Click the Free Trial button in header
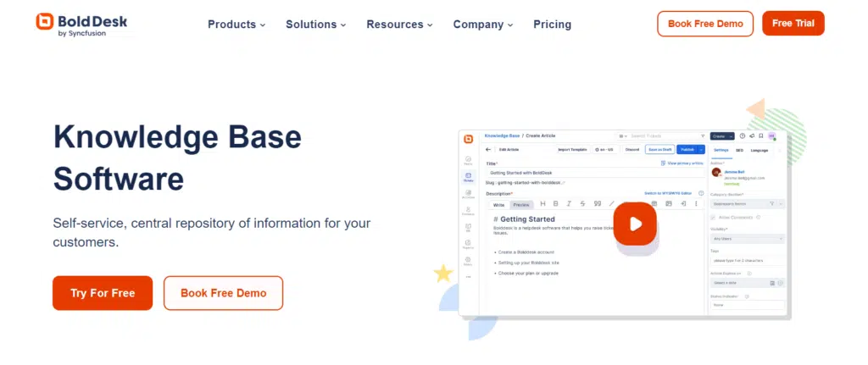Viewport: 868px width, 365px height. tap(793, 24)
